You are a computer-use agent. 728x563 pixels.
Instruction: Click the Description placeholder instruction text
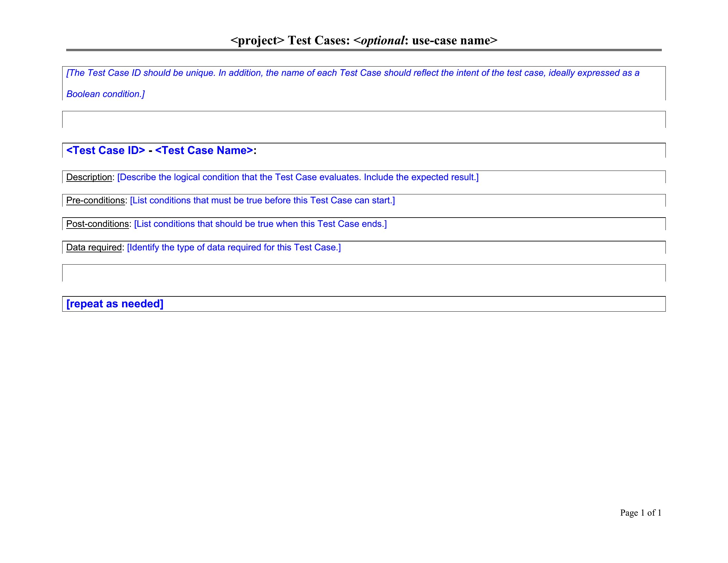[298, 177]
